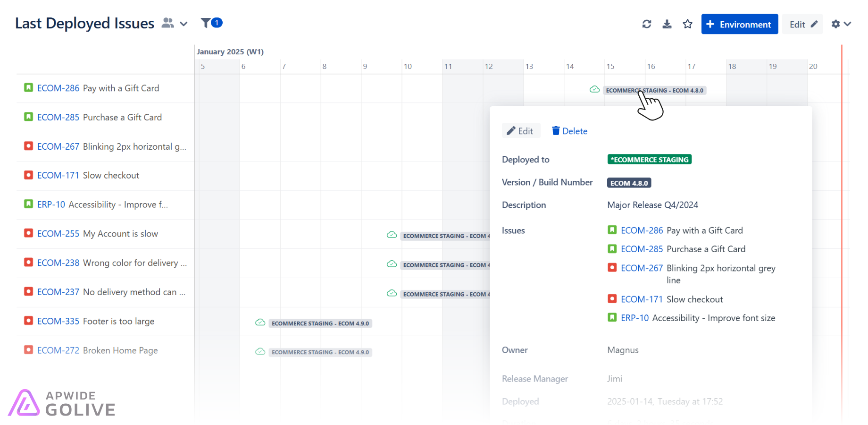This screenshot has height=425, width=868.
Task: Click the refresh icon in the toolbar
Action: 647,24
